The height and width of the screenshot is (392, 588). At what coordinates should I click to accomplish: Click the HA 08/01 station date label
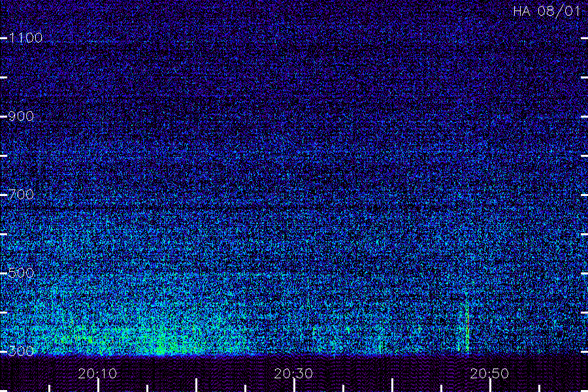click(547, 11)
